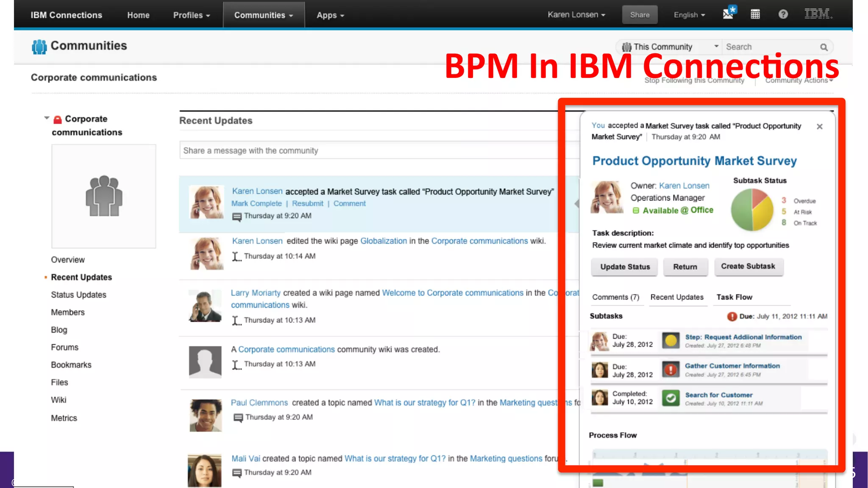Open the Profiles dropdown menu
The width and height of the screenshot is (868, 488).
pyautogui.click(x=192, y=15)
